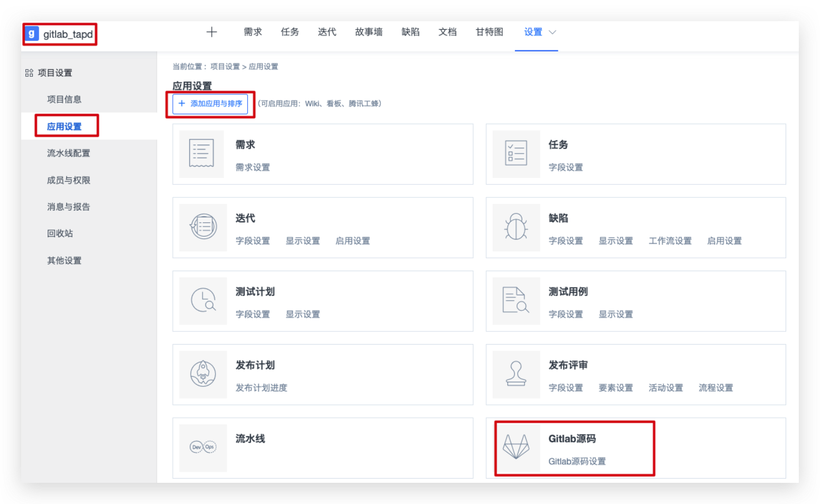Image resolution: width=820 pixels, height=504 pixels.
Task: Select 项目信息 in the sidebar
Action: click(64, 100)
